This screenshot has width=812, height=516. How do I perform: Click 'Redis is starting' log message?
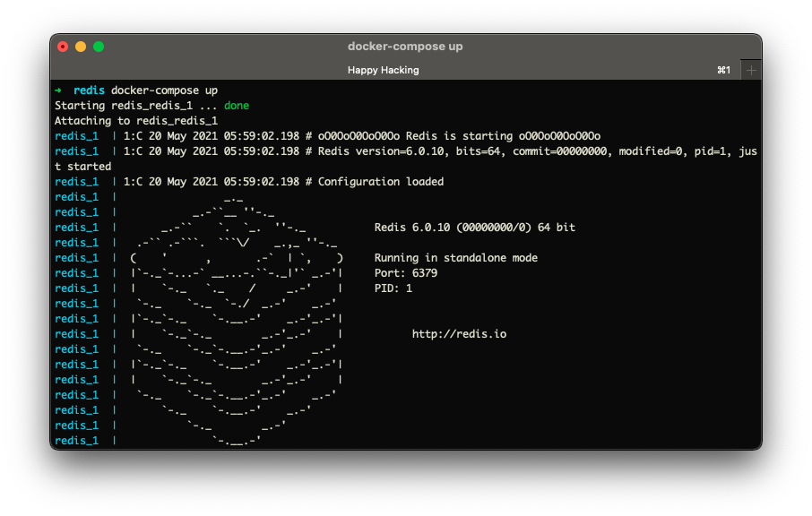pos(459,136)
